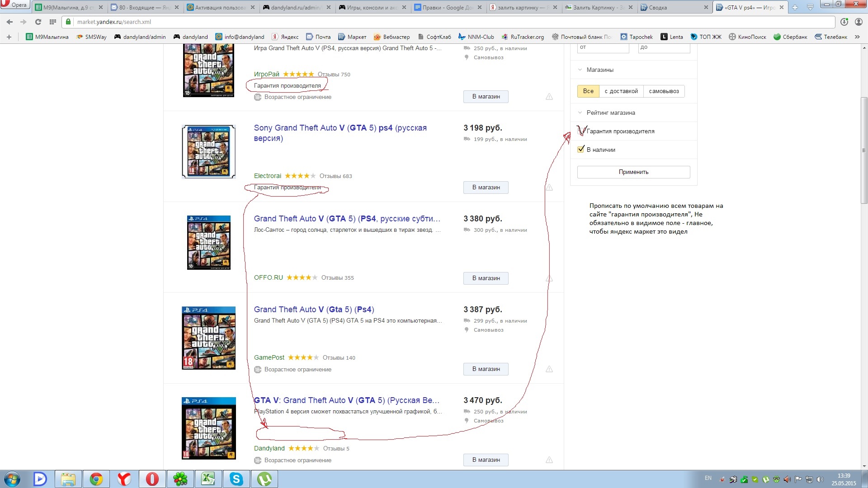868x488 pixels.
Task: Open the Маркет bookmark
Action: click(x=352, y=37)
